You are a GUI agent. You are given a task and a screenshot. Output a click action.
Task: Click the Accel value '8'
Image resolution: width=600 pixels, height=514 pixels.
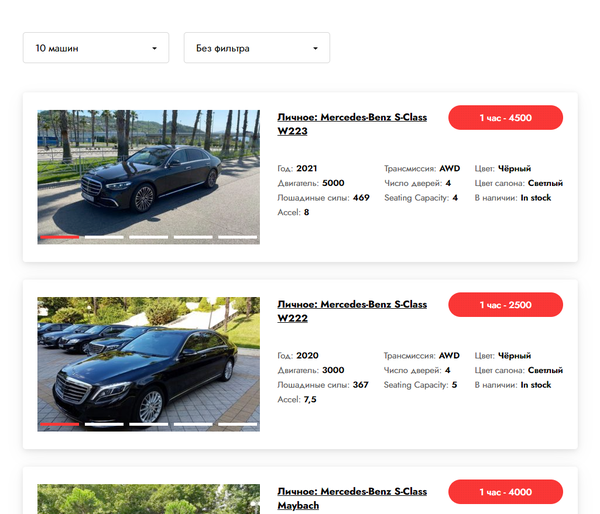(307, 212)
